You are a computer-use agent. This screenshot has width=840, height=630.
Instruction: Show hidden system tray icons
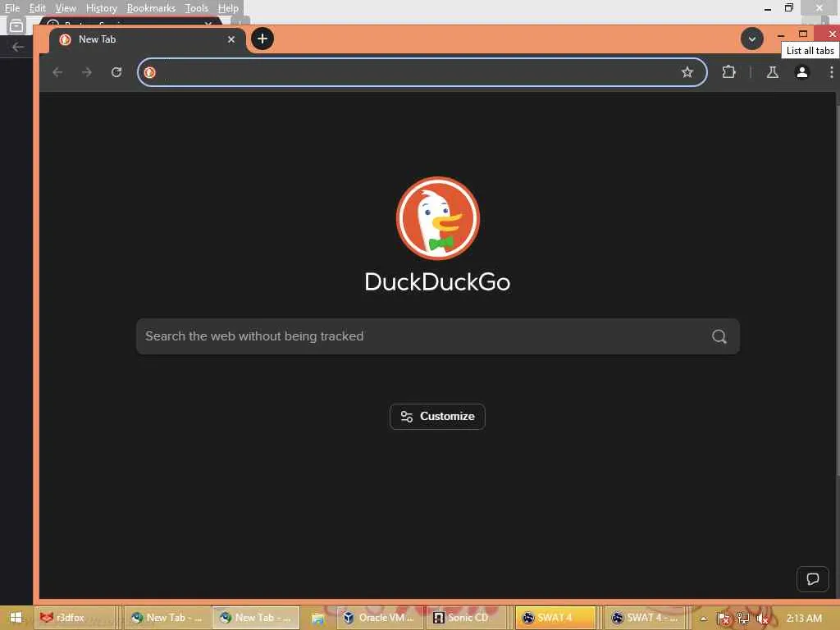click(703, 619)
